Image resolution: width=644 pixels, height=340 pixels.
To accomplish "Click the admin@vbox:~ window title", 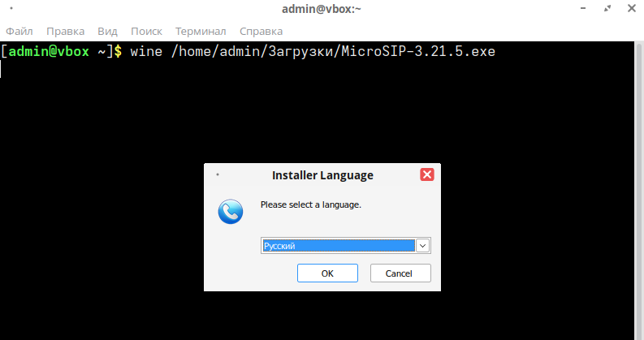I will pos(321,9).
